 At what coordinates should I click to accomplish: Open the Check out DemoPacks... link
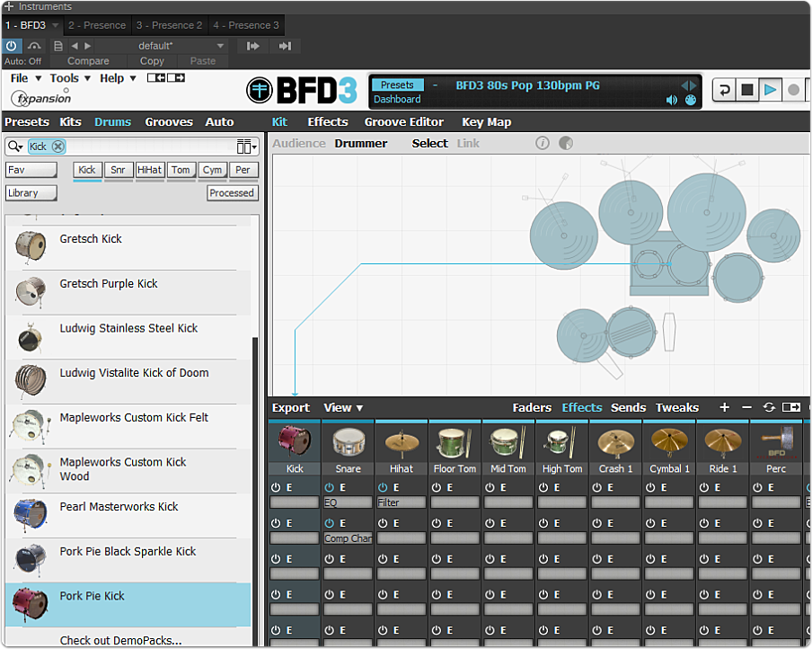[120, 640]
